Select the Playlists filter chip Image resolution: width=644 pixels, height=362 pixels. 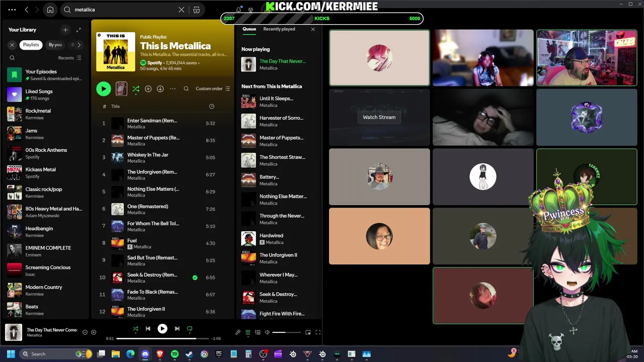click(31, 45)
